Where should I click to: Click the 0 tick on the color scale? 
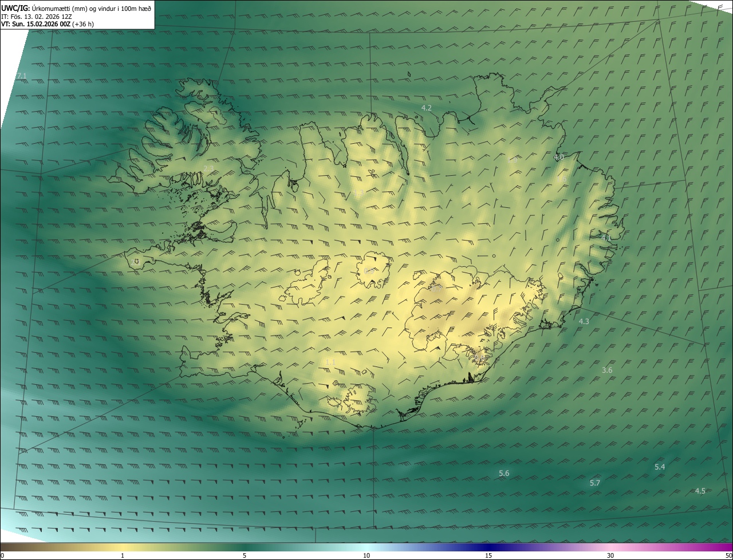2,556
